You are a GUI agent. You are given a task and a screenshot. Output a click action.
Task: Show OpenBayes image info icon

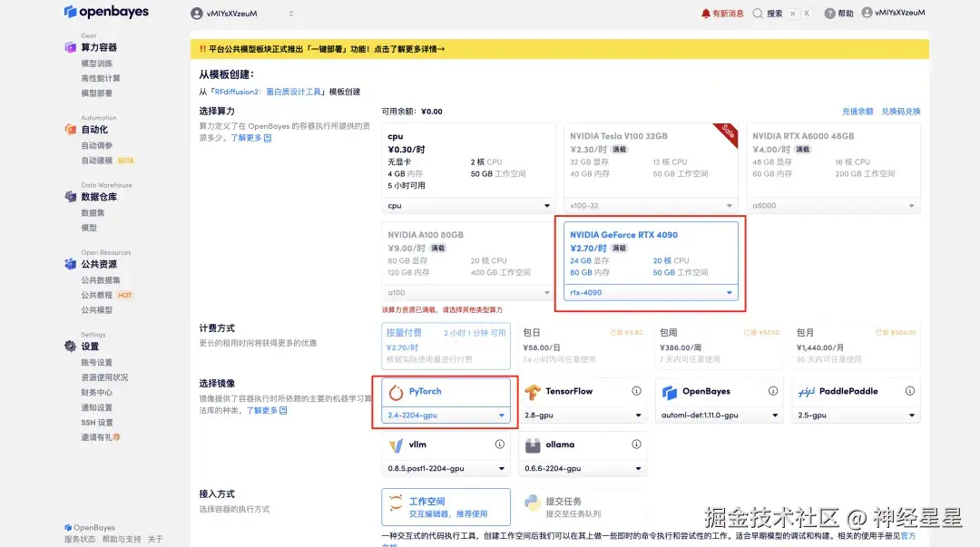773,391
